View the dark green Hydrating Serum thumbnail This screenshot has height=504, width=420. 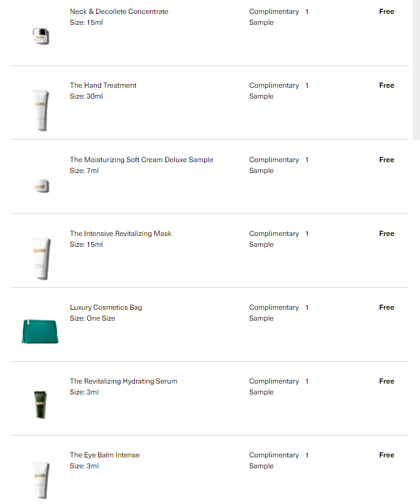tap(41, 405)
